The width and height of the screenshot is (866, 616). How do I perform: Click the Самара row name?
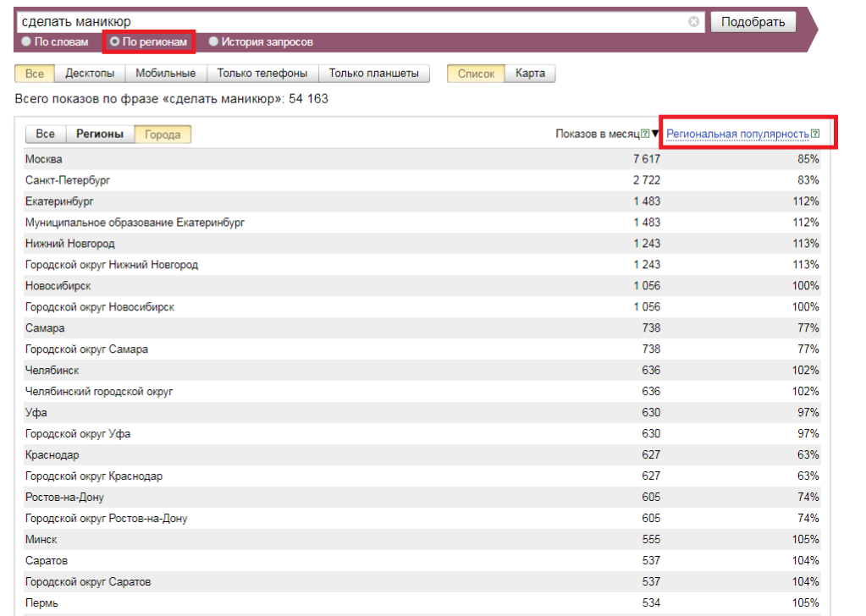pyautogui.click(x=45, y=327)
